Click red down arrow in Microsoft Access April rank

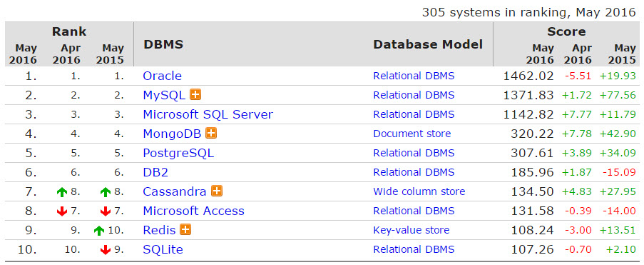tap(62, 211)
